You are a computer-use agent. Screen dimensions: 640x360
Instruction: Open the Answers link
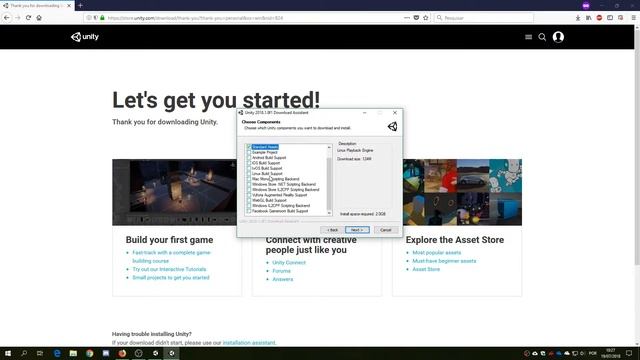click(x=282, y=279)
